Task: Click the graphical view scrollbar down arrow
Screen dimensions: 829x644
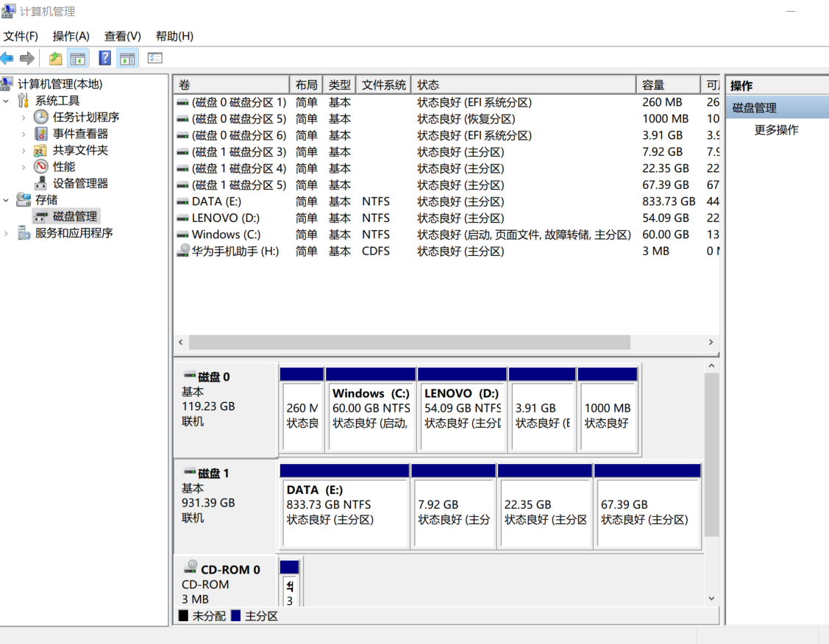Action: coord(711,598)
